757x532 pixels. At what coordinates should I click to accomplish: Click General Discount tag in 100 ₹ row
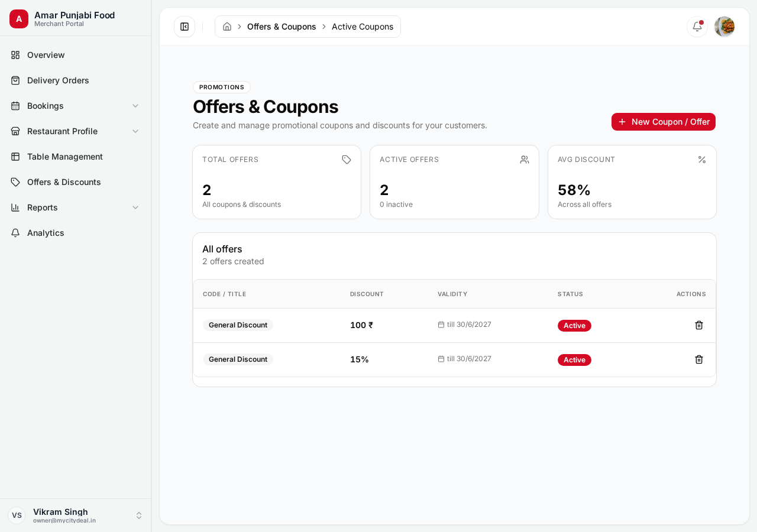[238, 325]
